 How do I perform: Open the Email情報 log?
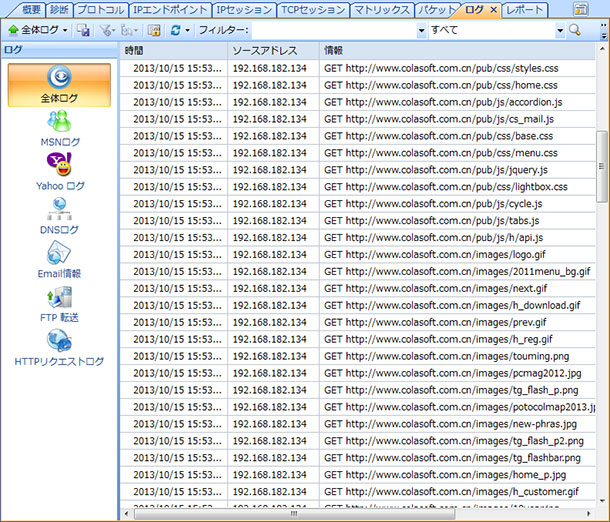59,259
